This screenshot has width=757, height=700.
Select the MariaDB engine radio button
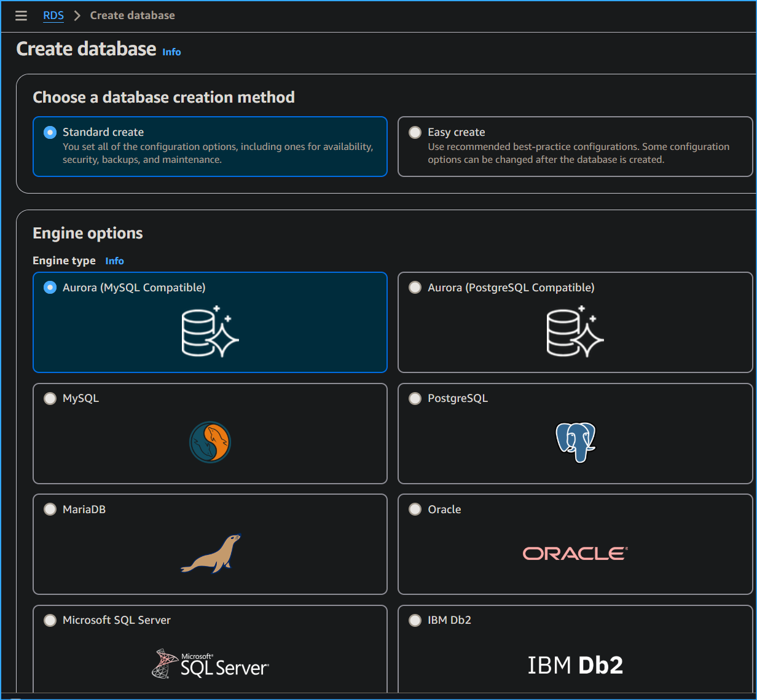50,509
